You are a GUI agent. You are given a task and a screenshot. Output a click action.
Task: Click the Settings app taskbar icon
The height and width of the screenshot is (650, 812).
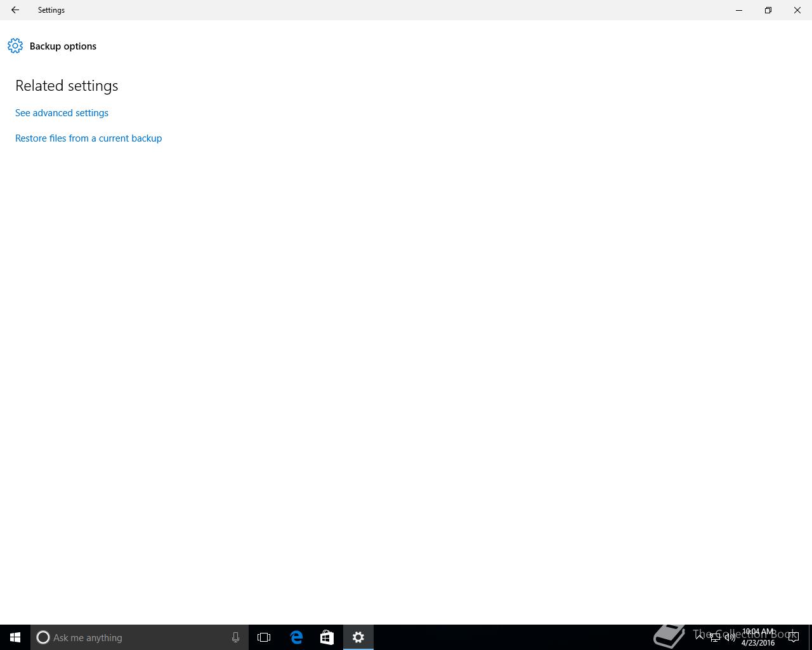[358, 637]
